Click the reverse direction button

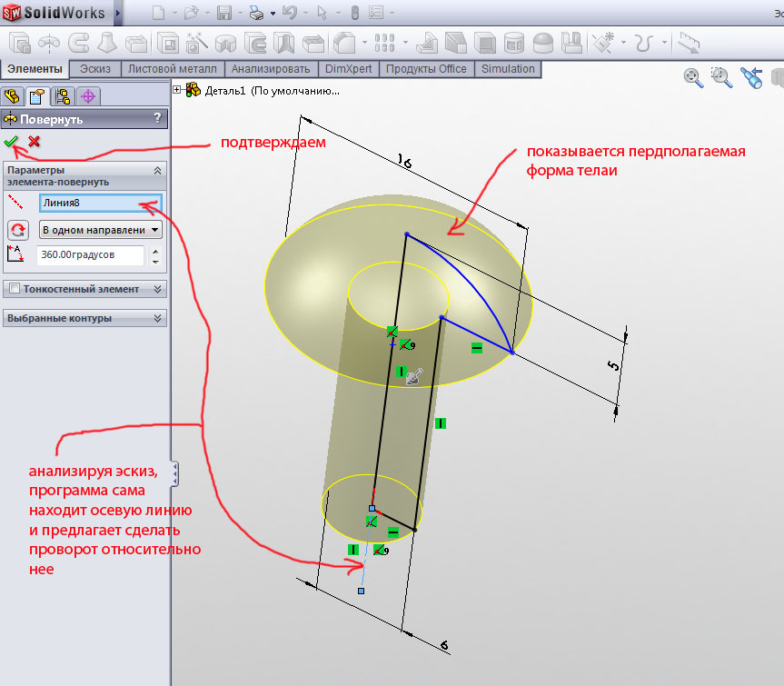17,229
